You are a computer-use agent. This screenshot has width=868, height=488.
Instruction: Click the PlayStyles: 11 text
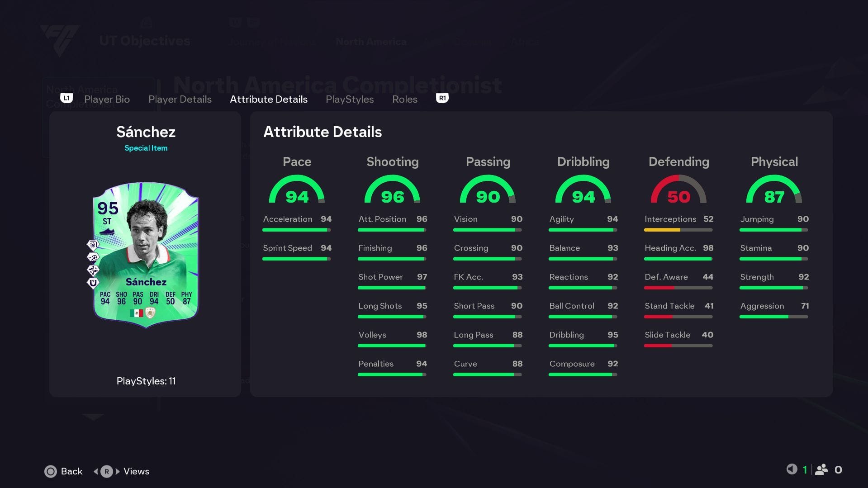[146, 381]
